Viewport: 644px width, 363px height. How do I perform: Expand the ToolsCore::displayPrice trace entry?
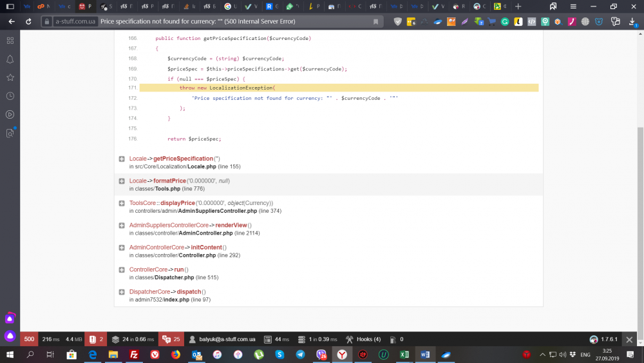pos(122,203)
